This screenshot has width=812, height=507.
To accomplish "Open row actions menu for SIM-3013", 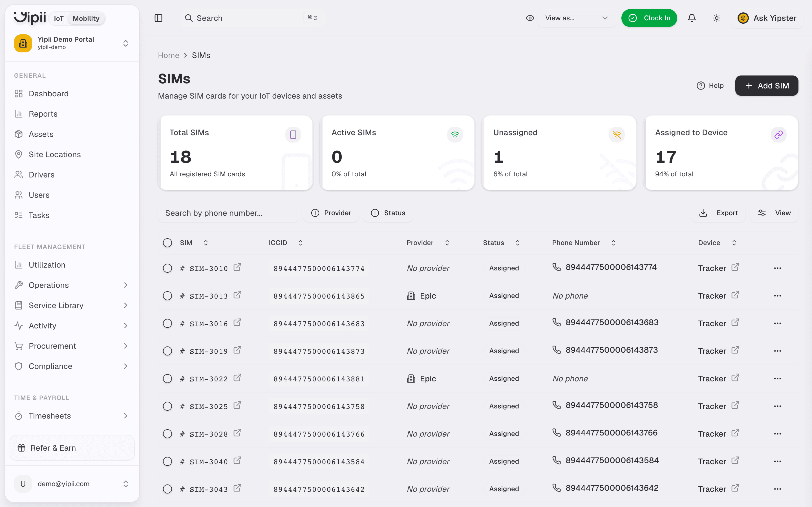I will (x=777, y=296).
